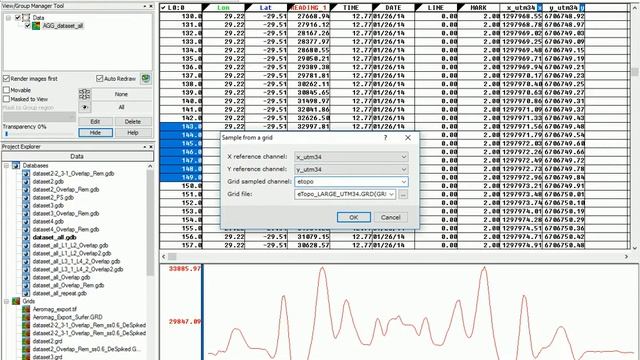Image resolution: width=640 pixels, height=360 pixels.
Task: Click the Help button in View Manager
Action: [133, 133]
